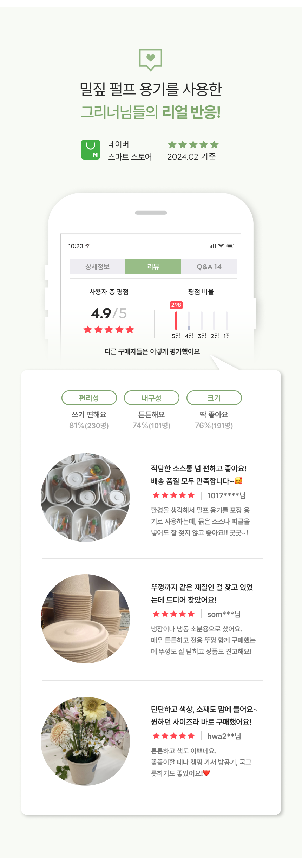Click the green five-star rating row
Image resolution: width=302 pixels, height=868 pixels.
pos(193,145)
